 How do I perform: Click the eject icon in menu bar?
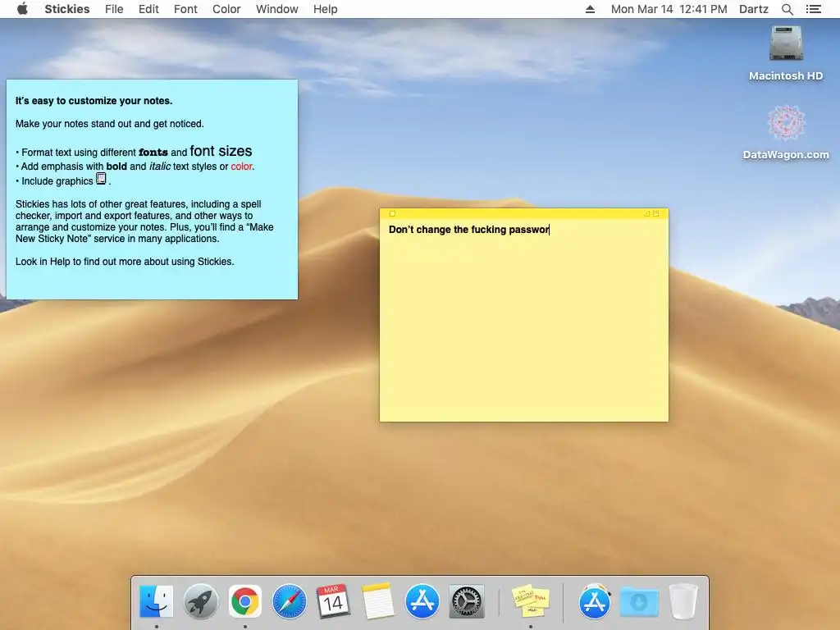coord(590,9)
